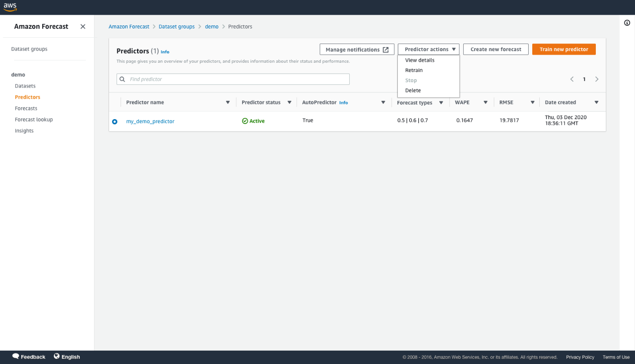
Task: Click the next page arrow in pagination
Action: click(x=597, y=79)
